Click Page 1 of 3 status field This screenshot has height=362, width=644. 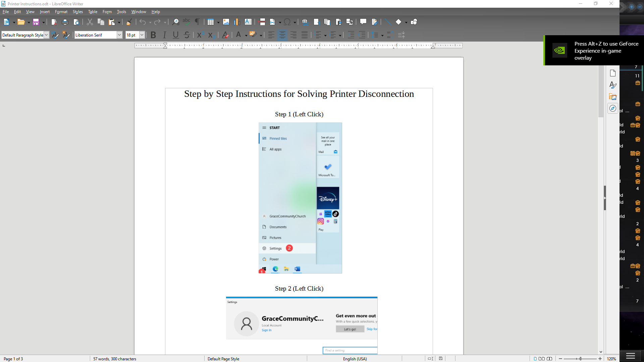pos(13,359)
